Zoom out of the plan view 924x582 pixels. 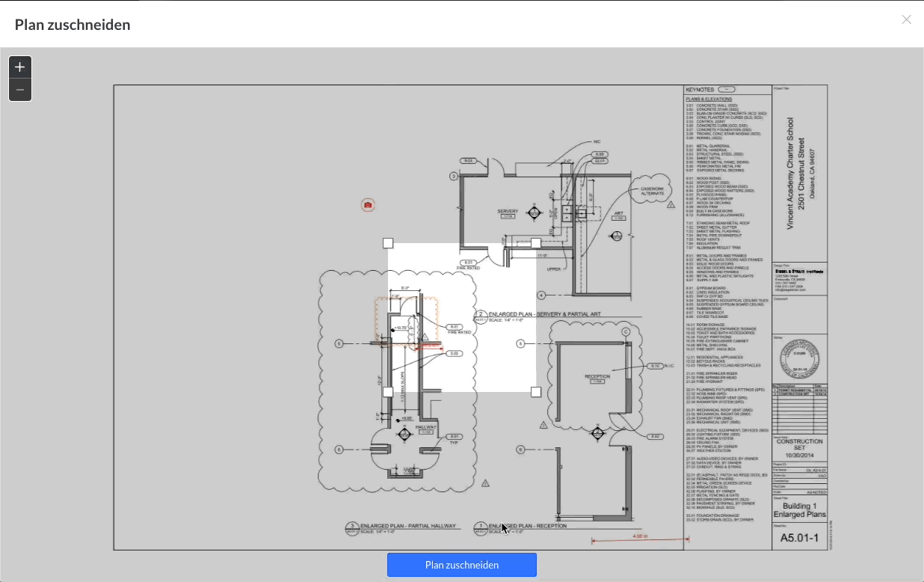point(20,90)
